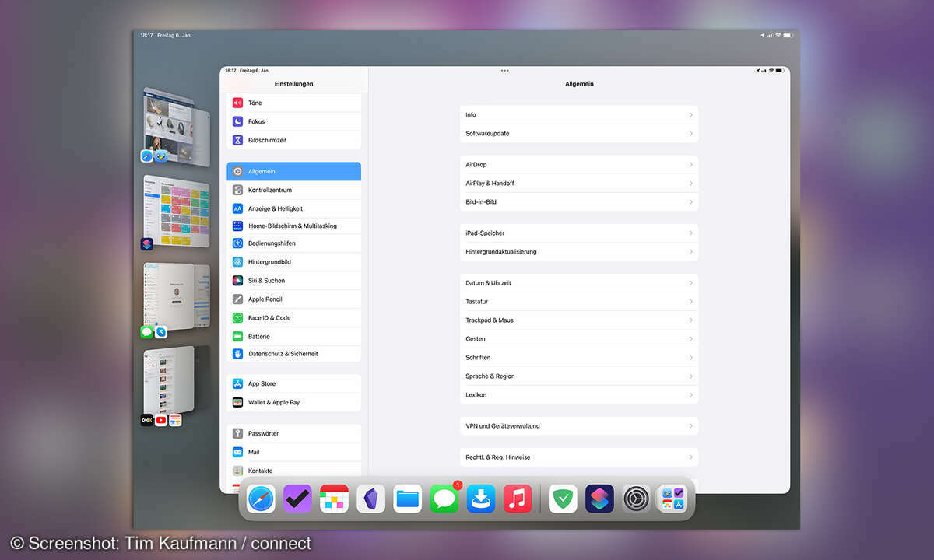934x560 pixels.
Task: Tap the Anzeige & Helligkeit AA icon
Action: pyautogui.click(x=237, y=208)
